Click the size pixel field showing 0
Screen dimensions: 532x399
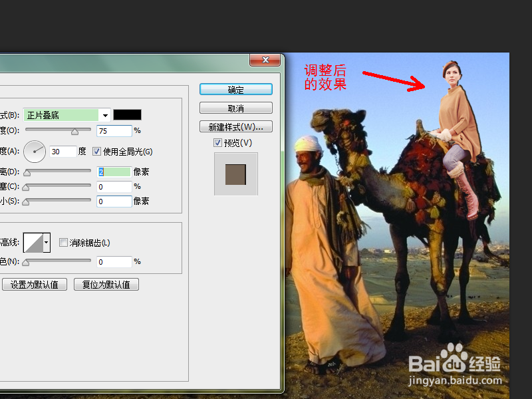pyautogui.click(x=114, y=201)
